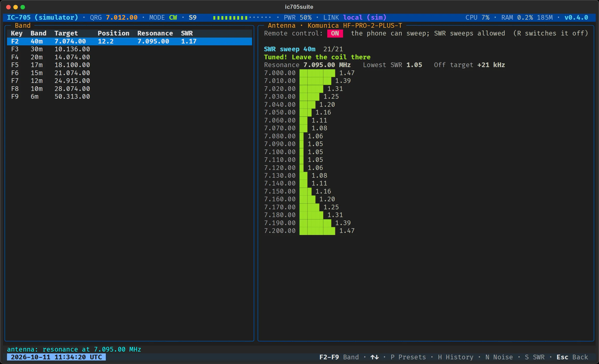This screenshot has width=599, height=364.
Task: Click the yellow macOS minimize window button
Action: pyautogui.click(x=16, y=7)
